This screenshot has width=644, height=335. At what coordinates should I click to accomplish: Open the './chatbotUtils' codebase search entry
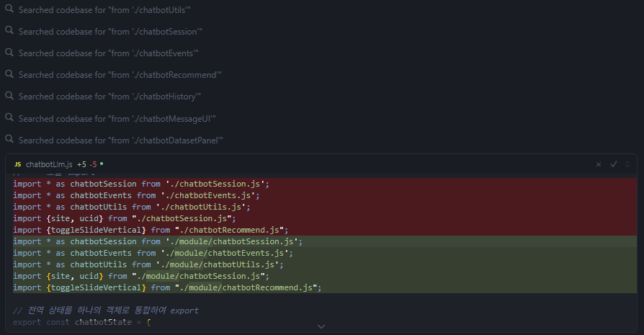tap(104, 10)
